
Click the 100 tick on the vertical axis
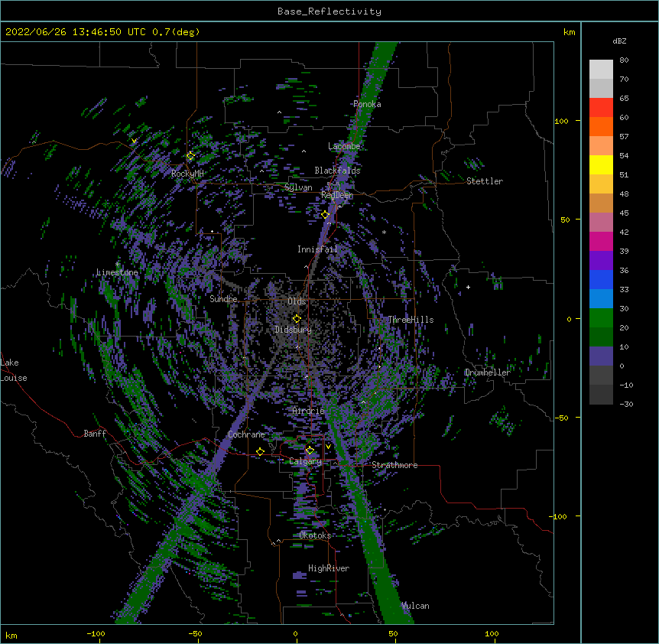click(561, 121)
